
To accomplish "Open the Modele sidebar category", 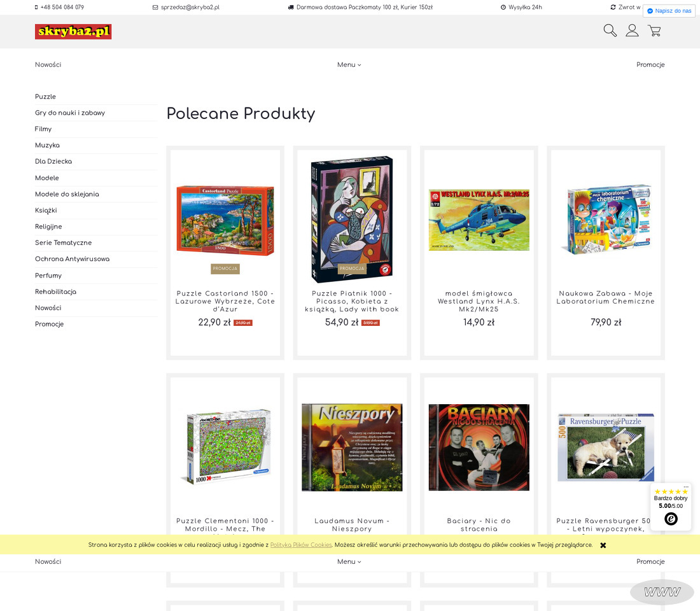I will [x=47, y=178].
